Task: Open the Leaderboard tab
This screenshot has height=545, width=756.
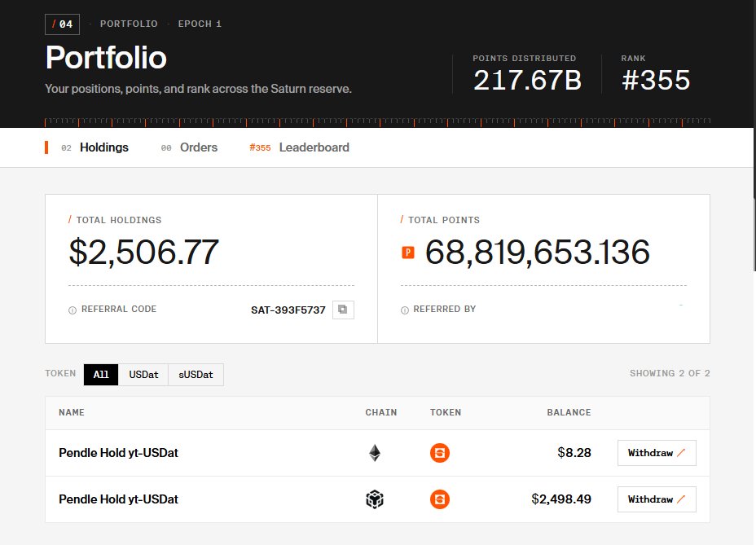Action: 300,147
